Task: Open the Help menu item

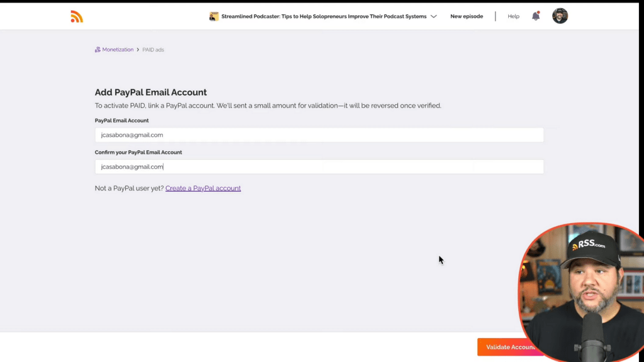Action: click(513, 16)
